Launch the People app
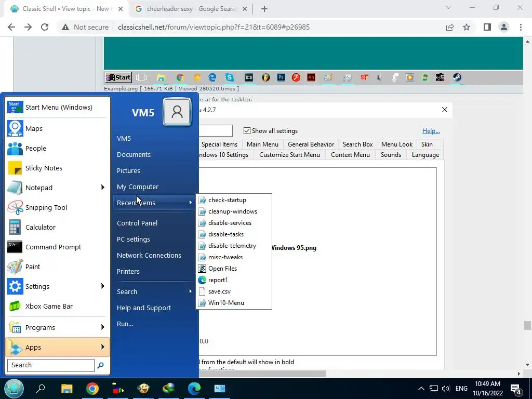Viewport: 532px width, 399px height. [58, 148]
